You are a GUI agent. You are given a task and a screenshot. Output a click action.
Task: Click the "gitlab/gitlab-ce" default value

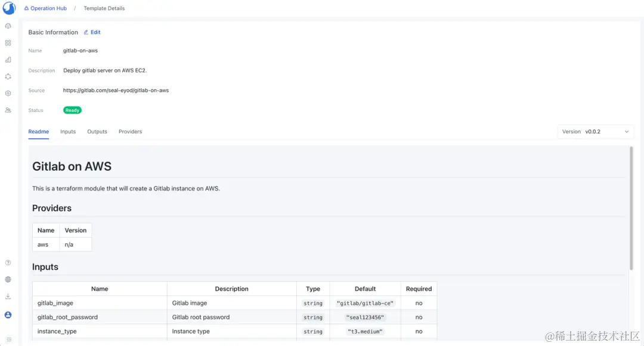[365, 303]
